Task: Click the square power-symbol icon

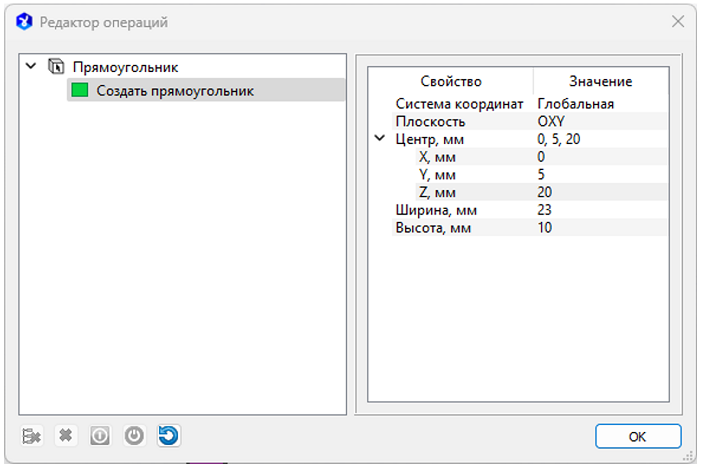Action: click(x=100, y=436)
